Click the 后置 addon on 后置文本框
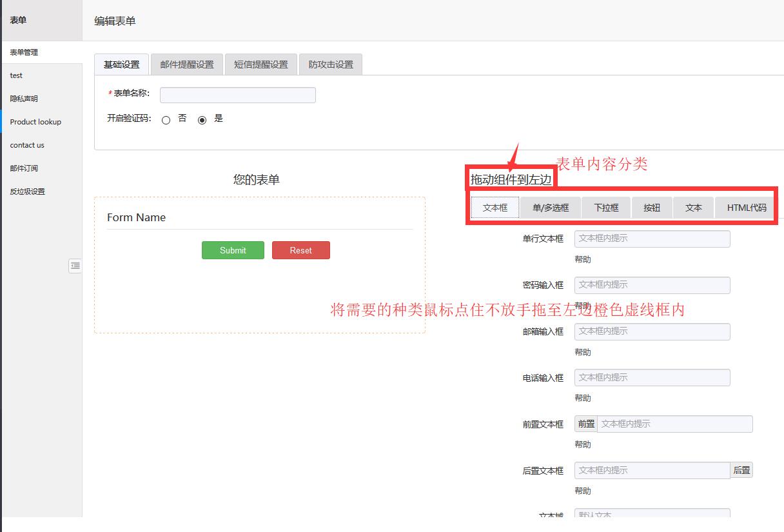Image resolution: width=784 pixels, height=532 pixels. (x=741, y=470)
